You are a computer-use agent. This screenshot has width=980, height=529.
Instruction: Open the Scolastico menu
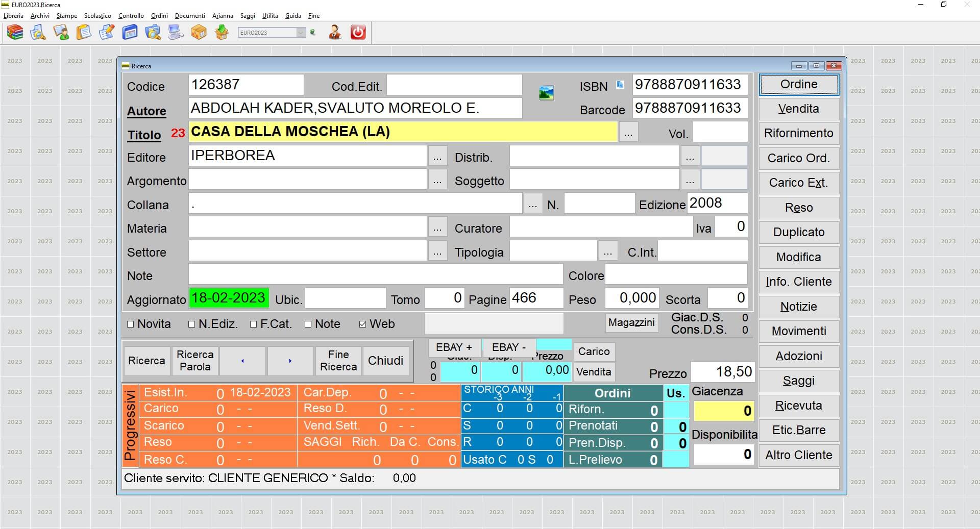pyautogui.click(x=97, y=16)
